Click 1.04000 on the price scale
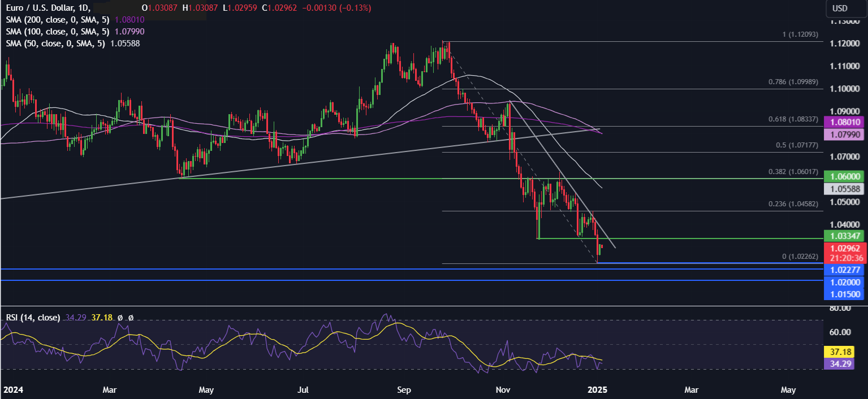868x399 pixels. (844, 224)
